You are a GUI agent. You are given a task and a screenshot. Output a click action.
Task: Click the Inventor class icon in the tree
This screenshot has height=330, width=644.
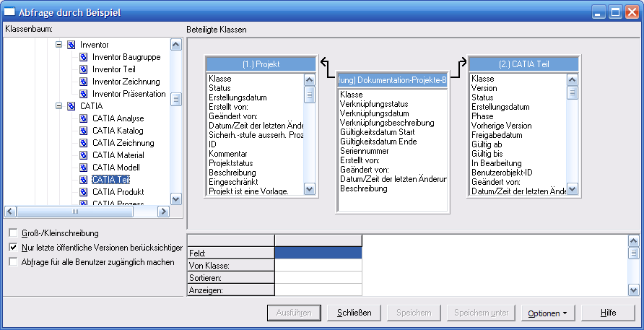pos(71,44)
